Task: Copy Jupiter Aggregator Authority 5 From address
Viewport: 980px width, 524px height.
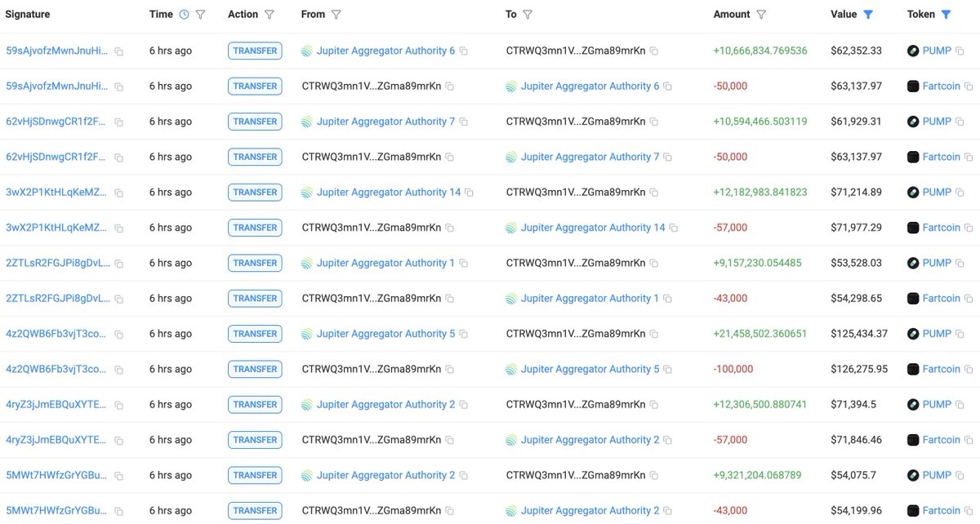Action: (464, 335)
